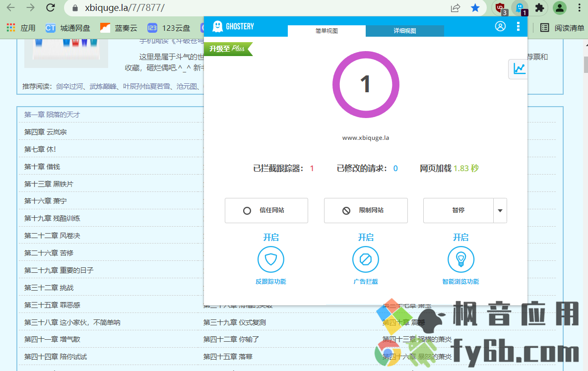Screen dimensions: 588x371
Task: Open Chrome's three-dot menu
Action: (x=579, y=8)
